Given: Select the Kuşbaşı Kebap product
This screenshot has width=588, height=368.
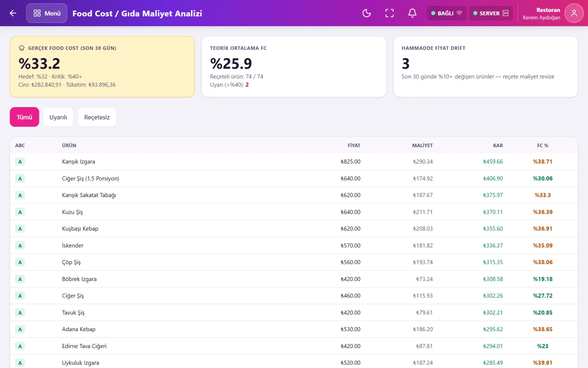Looking at the screenshot, I should 80,229.
